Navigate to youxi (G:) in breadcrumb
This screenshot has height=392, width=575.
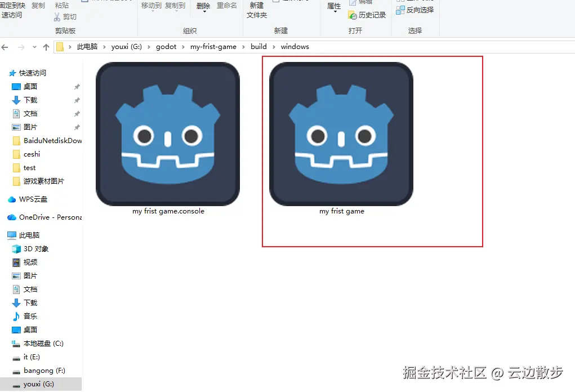127,47
